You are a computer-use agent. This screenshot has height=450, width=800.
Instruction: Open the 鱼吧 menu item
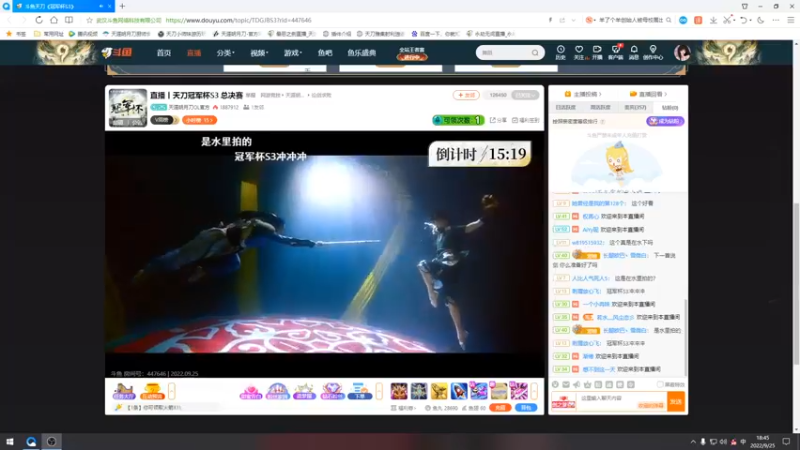[x=324, y=53]
